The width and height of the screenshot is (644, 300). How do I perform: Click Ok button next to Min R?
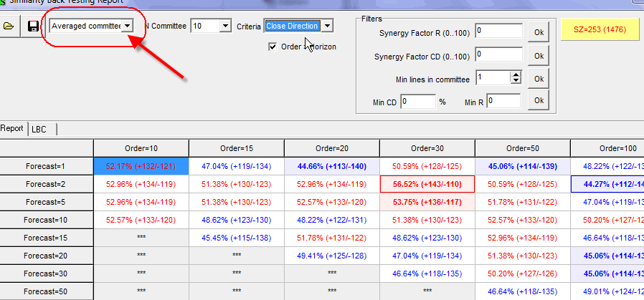click(x=538, y=101)
